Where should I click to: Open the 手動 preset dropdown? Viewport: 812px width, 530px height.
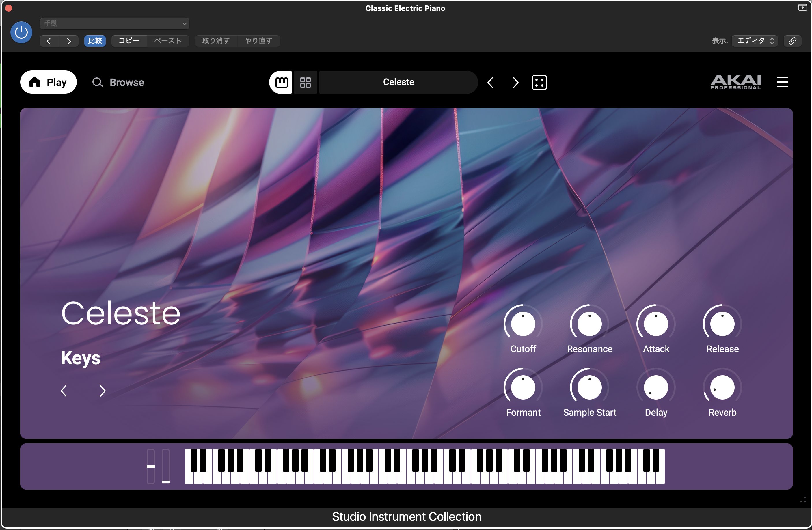[x=115, y=24]
